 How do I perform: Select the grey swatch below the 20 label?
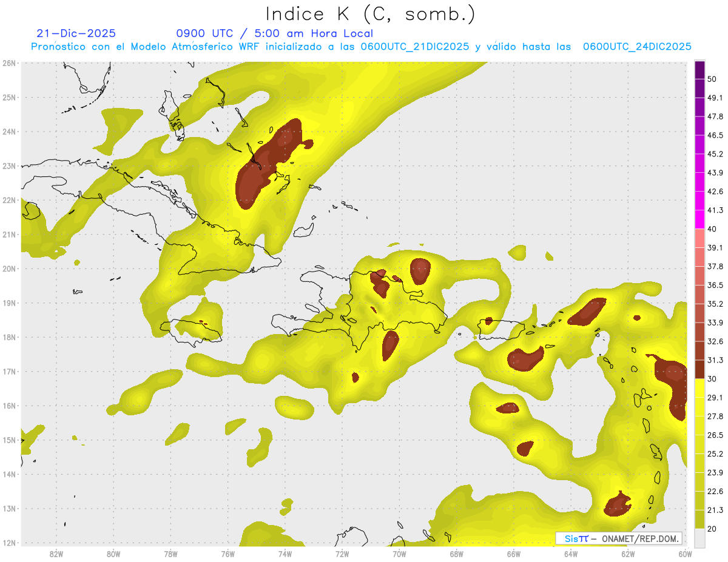[699, 537]
